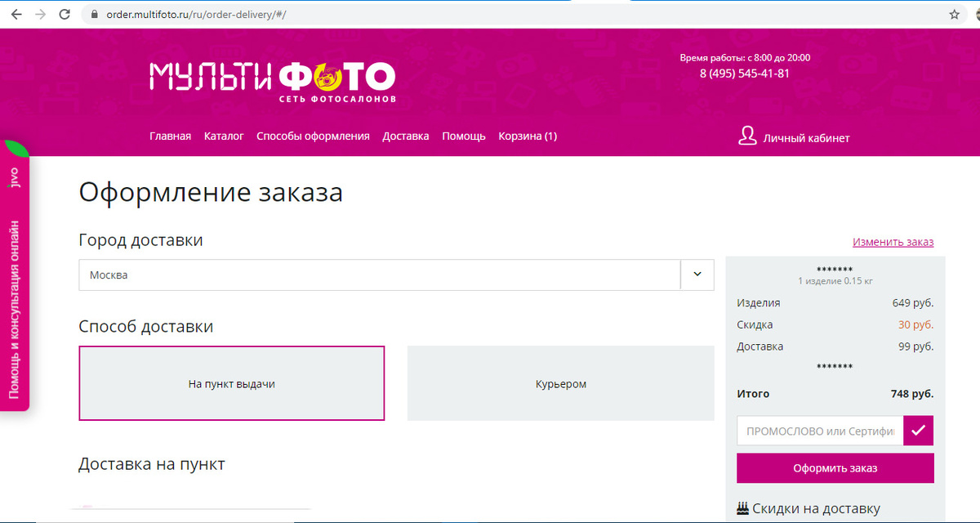Click the МультиФОТО logo

(x=271, y=78)
